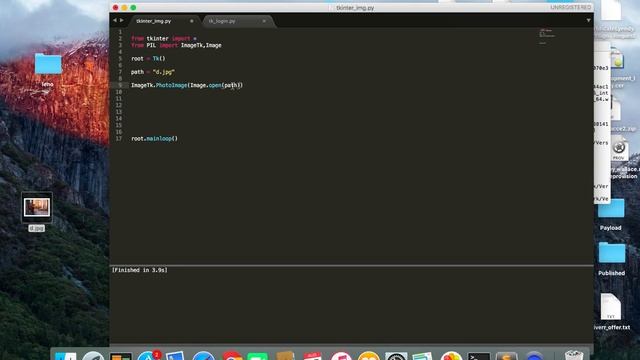Click line number 17 in gutter

pos(119,138)
